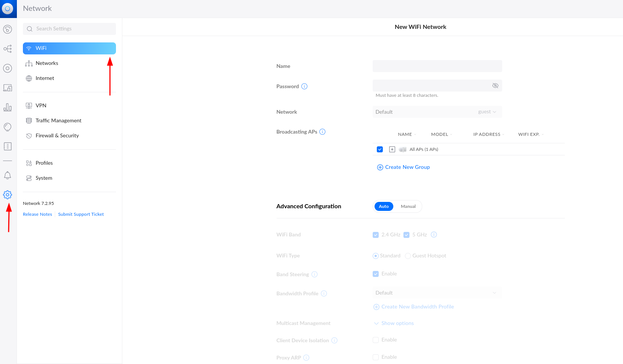Open the Bandwidth Profile dropdown
This screenshot has height=364, width=623.
click(x=437, y=293)
